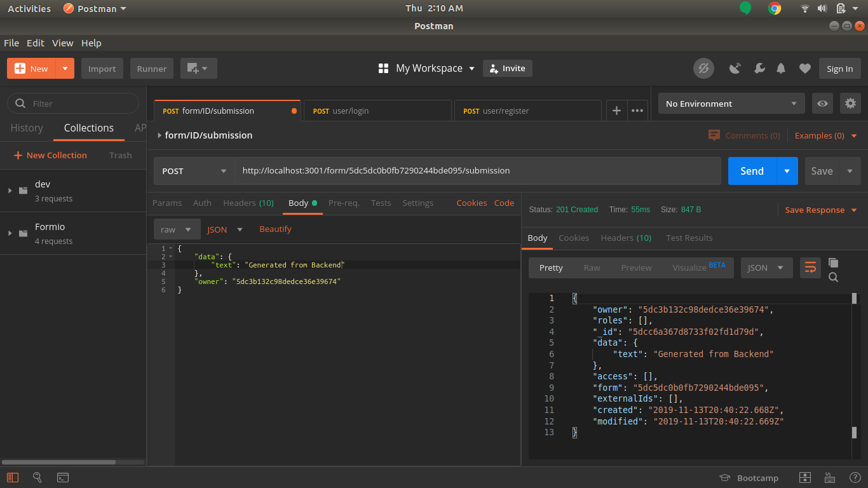Open the No Environment dropdown

(x=731, y=103)
